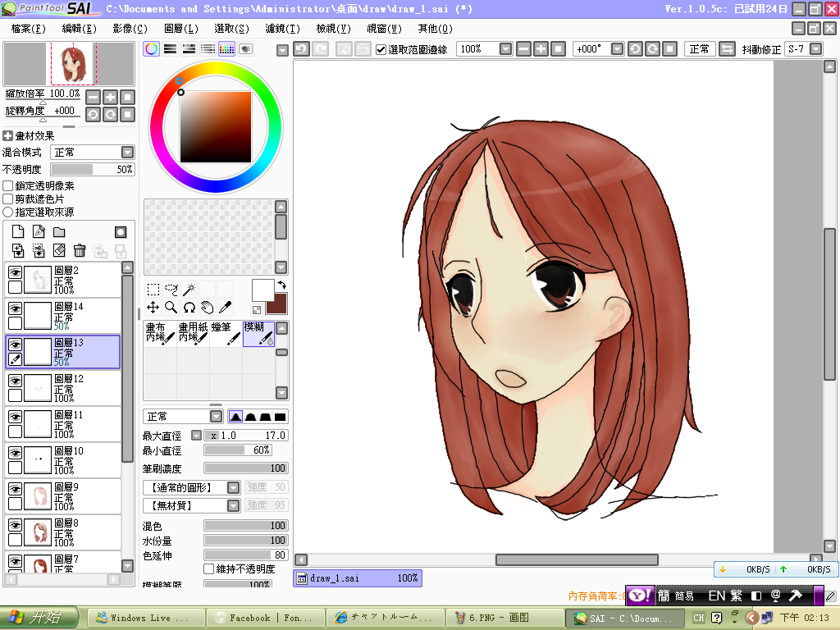Image resolution: width=840 pixels, height=630 pixels.
Task: Adjust the 筆刷濃度 density slider
Action: [246, 468]
